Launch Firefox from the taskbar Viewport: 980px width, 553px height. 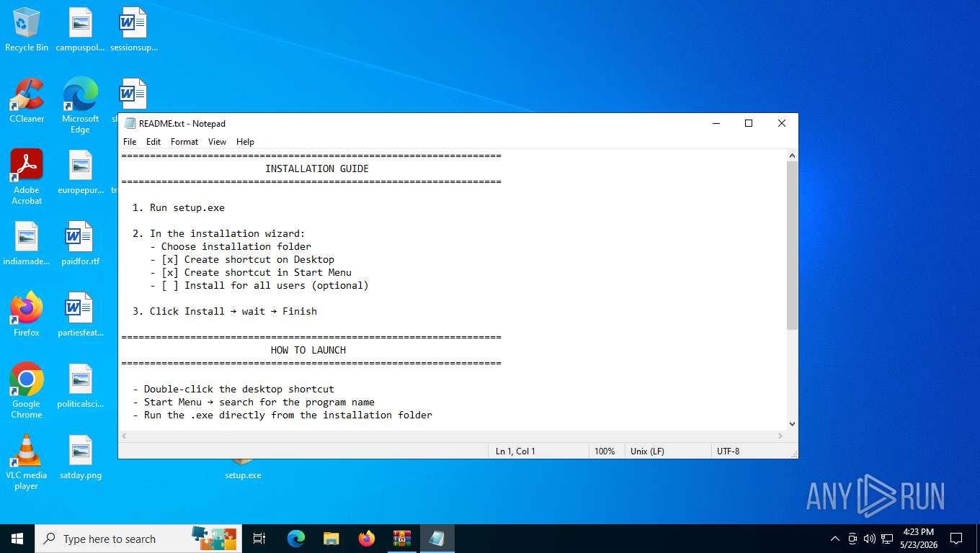coord(366,539)
